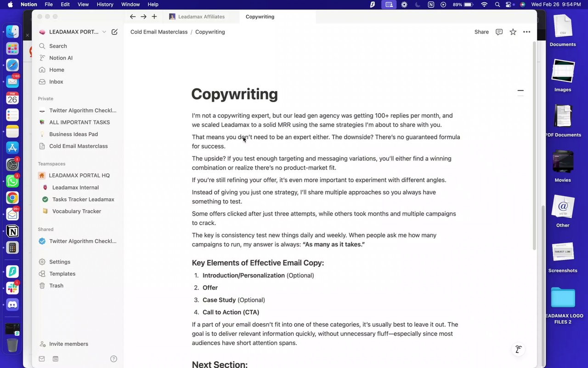Click the Copywriting breadcrumb
Screen dimensions: 588x368
[x=210, y=32]
